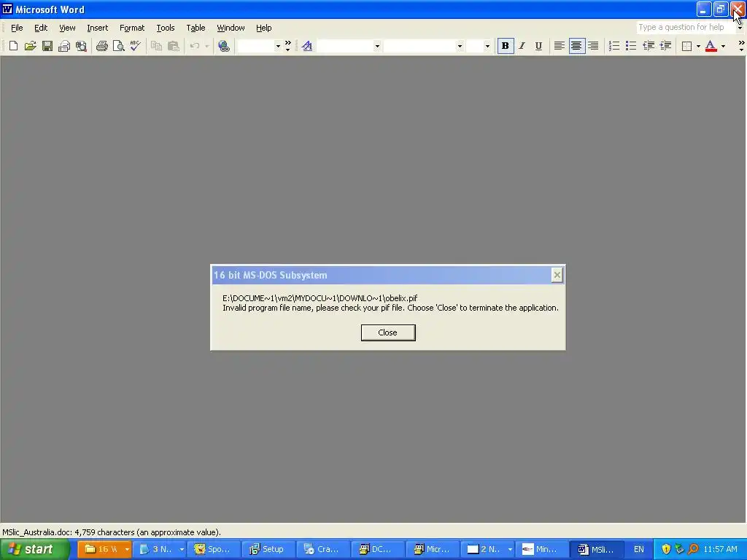Switch to the DC... taskbar button

tap(377, 549)
